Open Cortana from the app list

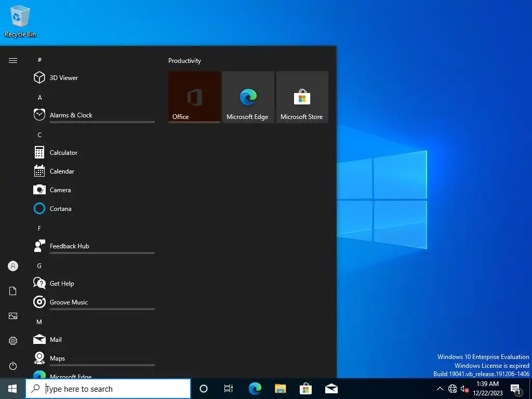click(94, 208)
